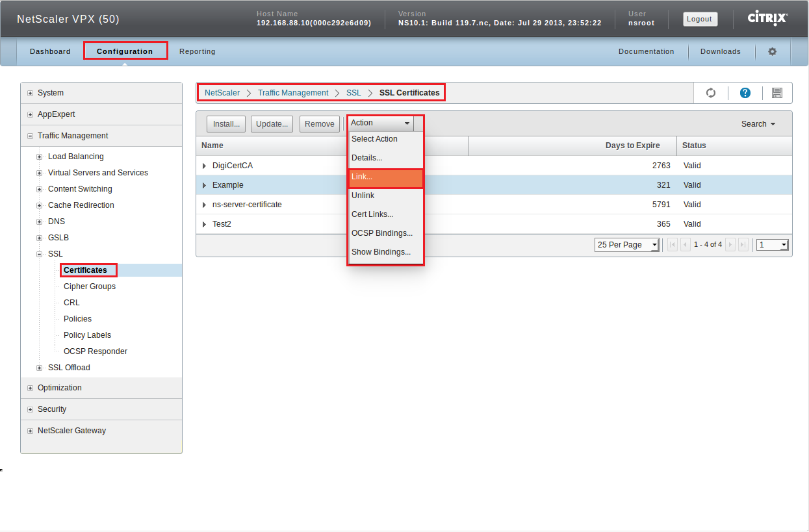Expand the System tree node
The width and height of the screenshot is (809, 532).
pyautogui.click(x=30, y=93)
